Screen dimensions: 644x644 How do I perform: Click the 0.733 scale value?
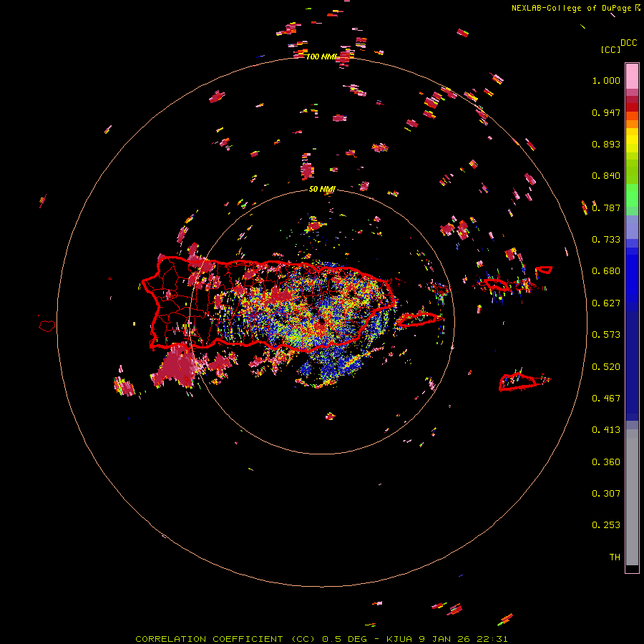[x=606, y=240]
